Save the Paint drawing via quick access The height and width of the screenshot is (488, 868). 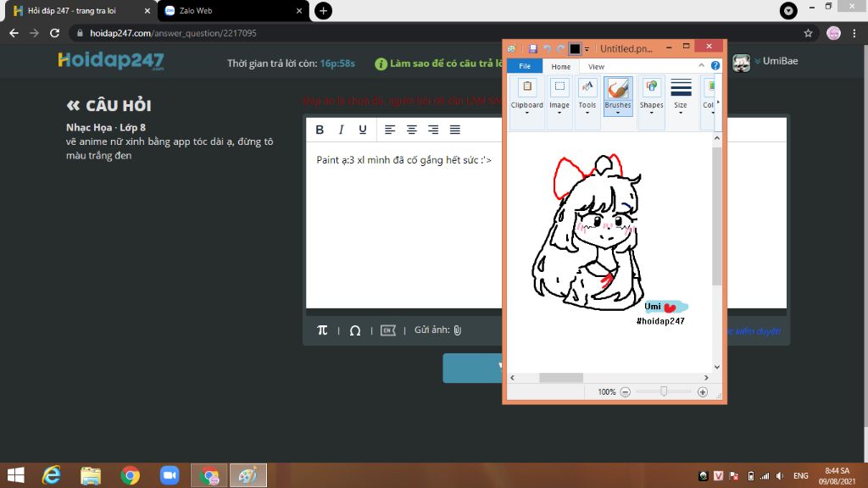point(532,48)
